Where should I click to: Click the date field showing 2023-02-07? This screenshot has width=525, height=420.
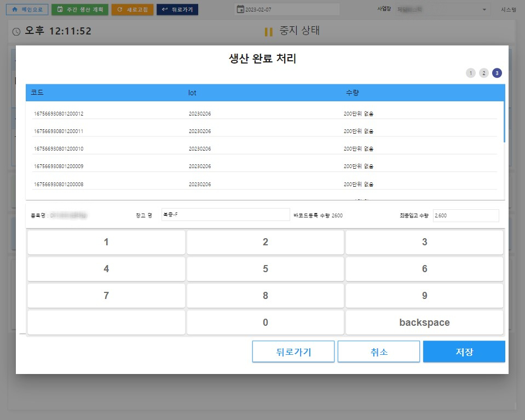287,9
